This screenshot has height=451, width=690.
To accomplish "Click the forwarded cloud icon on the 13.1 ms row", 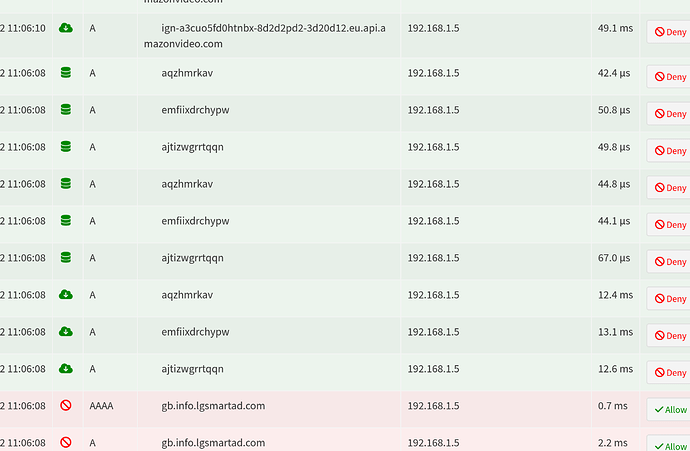I will tap(66, 331).
